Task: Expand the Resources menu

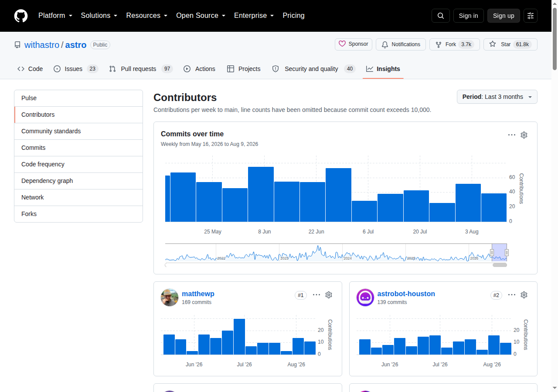Action: [x=147, y=16]
